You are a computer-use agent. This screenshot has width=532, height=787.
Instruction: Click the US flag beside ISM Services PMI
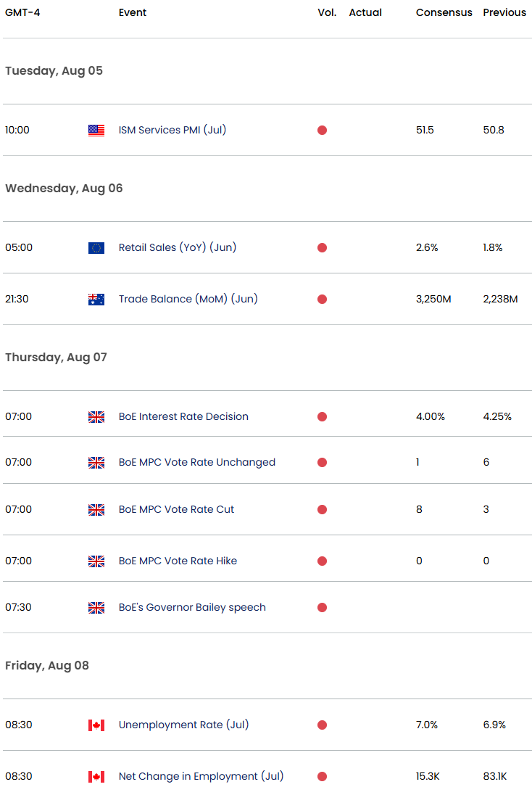pos(96,131)
